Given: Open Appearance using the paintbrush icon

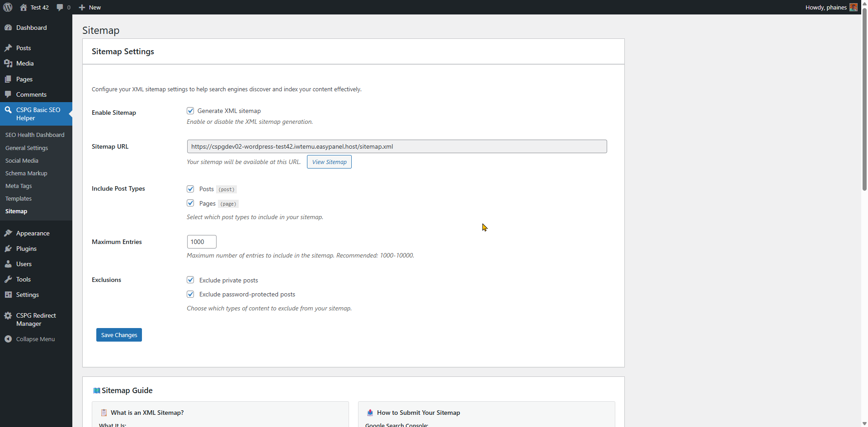Looking at the screenshot, I should click(9, 233).
